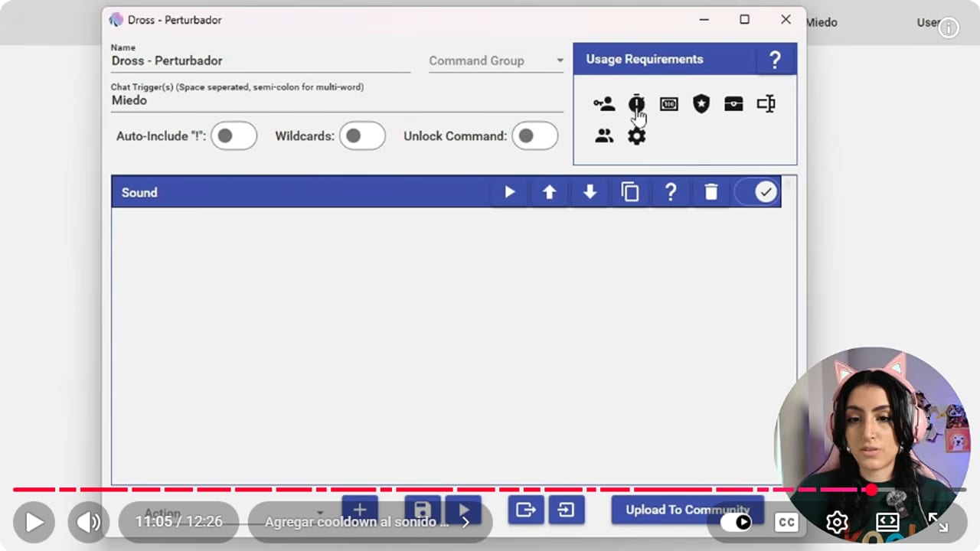Open the requirement settings gear icon
This screenshot has width=980, height=551.
[636, 136]
